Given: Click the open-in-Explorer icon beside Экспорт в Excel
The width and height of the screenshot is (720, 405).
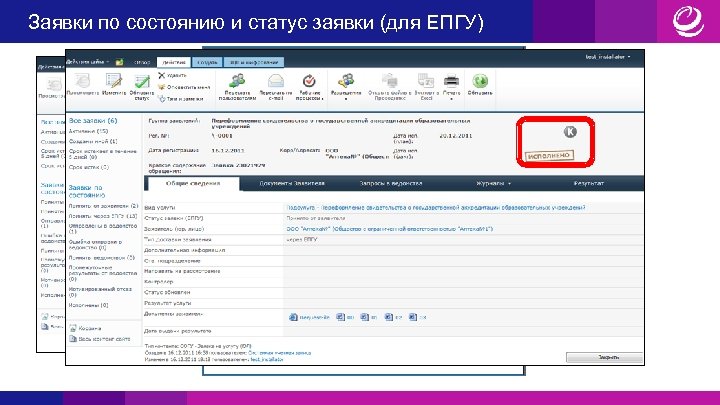Looking at the screenshot, I should click(390, 81).
